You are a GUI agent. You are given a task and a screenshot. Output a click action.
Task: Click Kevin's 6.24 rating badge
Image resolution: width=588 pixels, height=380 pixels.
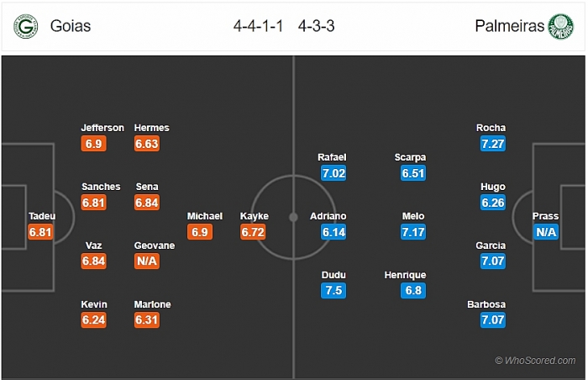click(93, 320)
